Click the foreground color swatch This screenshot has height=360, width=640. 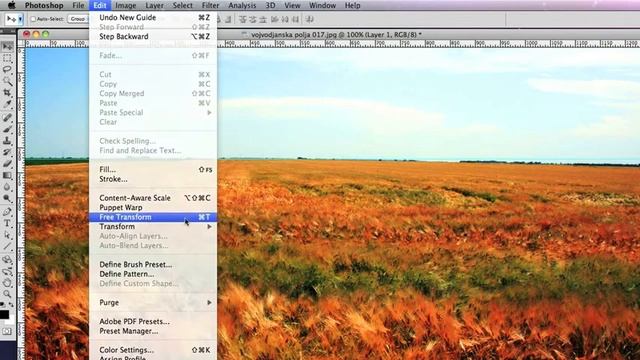(x=4, y=314)
